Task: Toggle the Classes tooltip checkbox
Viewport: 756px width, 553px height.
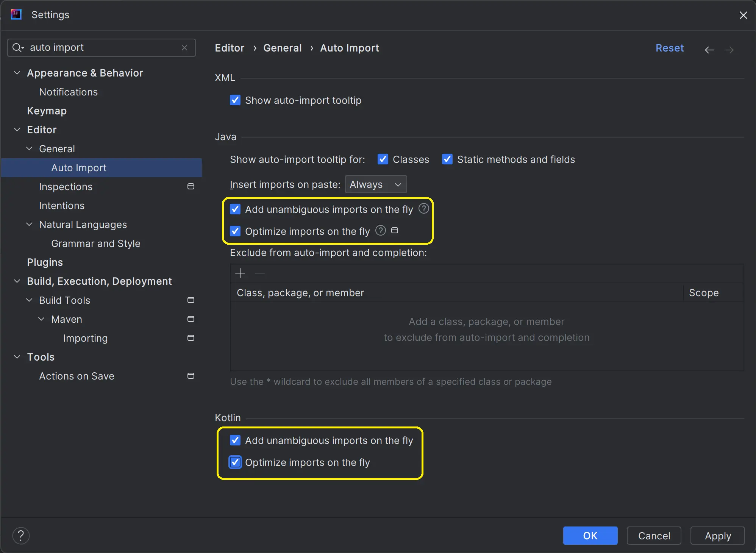Action: [x=383, y=159]
